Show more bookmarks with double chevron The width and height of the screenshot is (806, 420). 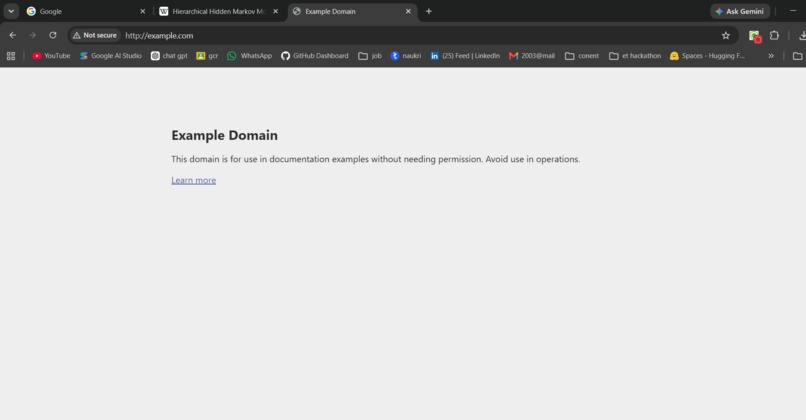point(771,56)
